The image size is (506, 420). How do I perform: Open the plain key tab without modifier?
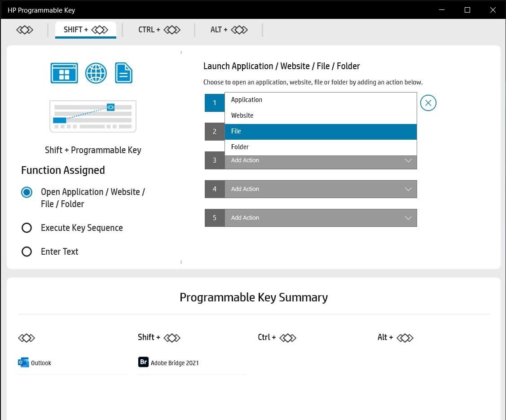click(25, 30)
